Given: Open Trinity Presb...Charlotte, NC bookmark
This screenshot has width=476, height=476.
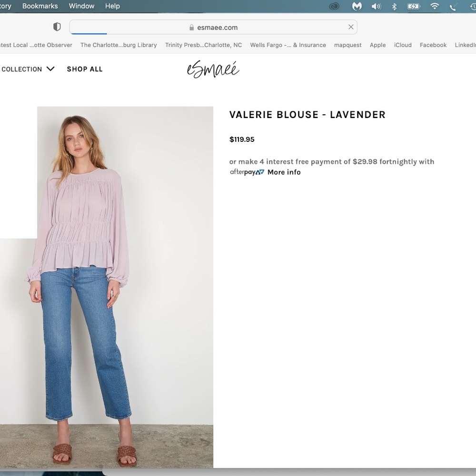Looking at the screenshot, I should pyautogui.click(x=203, y=45).
